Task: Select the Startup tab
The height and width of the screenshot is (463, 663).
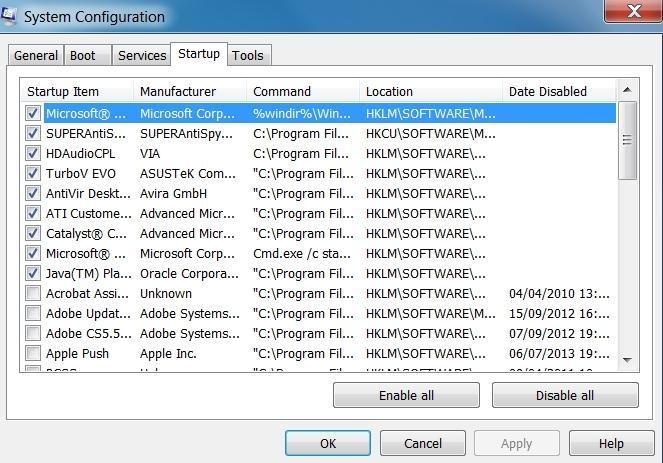Action: 199,54
